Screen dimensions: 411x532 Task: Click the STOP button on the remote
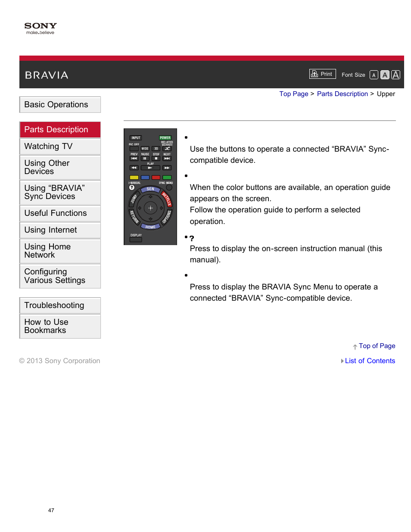tap(156, 158)
